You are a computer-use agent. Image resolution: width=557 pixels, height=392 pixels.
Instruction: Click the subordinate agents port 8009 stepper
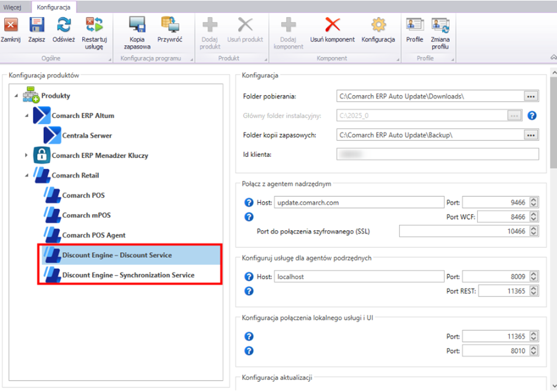point(500,276)
